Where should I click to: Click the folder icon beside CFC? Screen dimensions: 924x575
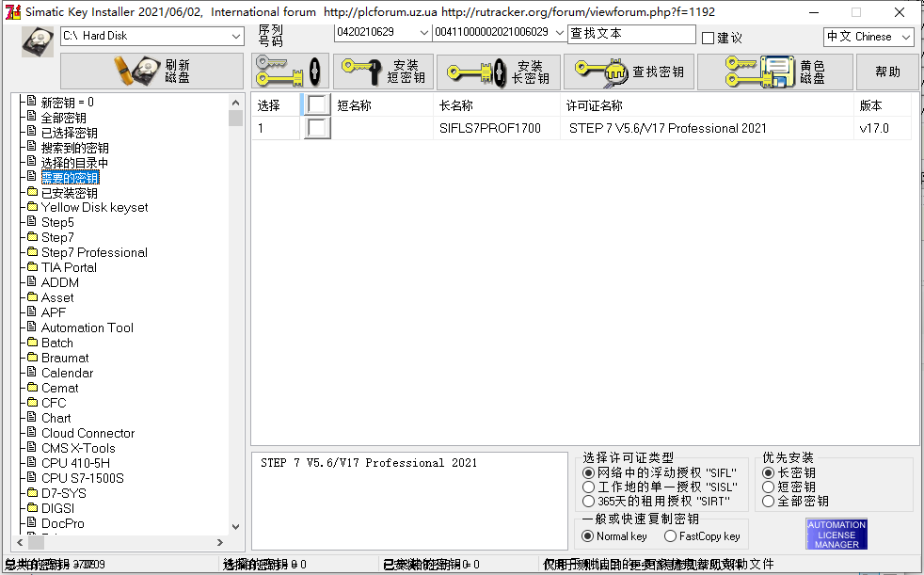(x=32, y=403)
